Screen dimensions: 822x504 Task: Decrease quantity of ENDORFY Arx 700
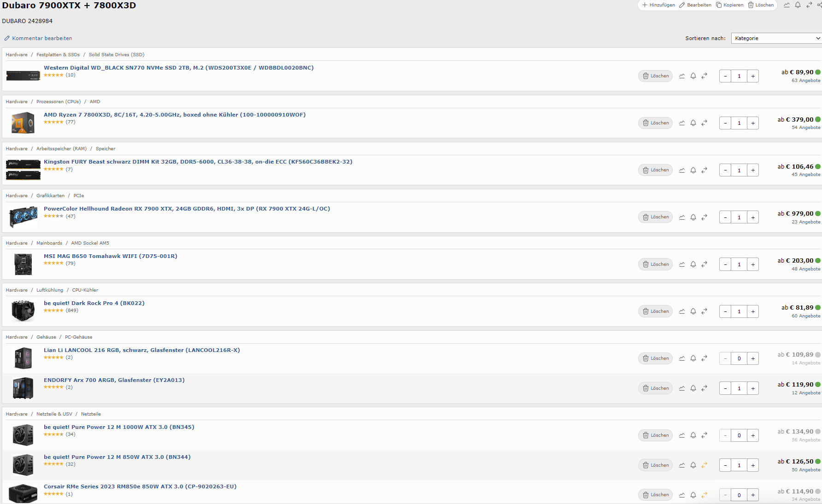(x=725, y=388)
